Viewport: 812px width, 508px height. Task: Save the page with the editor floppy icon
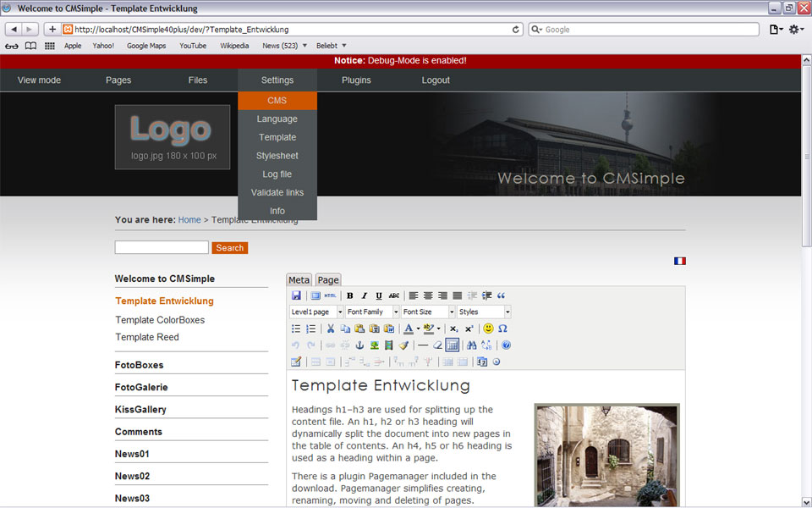pos(296,295)
